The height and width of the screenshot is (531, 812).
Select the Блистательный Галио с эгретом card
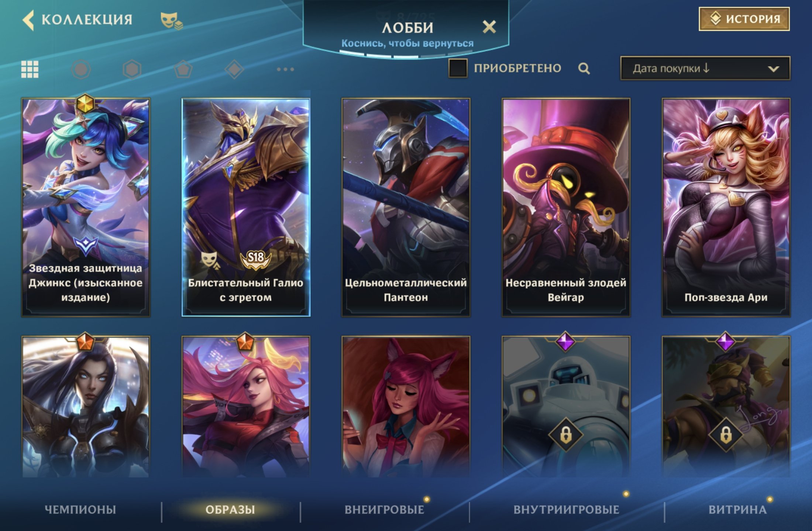pos(246,207)
